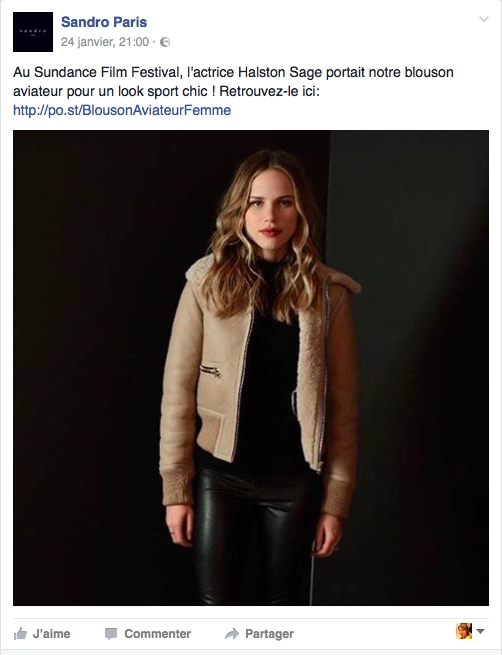Open the dropdown arrow beside the avatar
Screen dimensions: 502x655
pyautogui.click(x=480, y=631)
